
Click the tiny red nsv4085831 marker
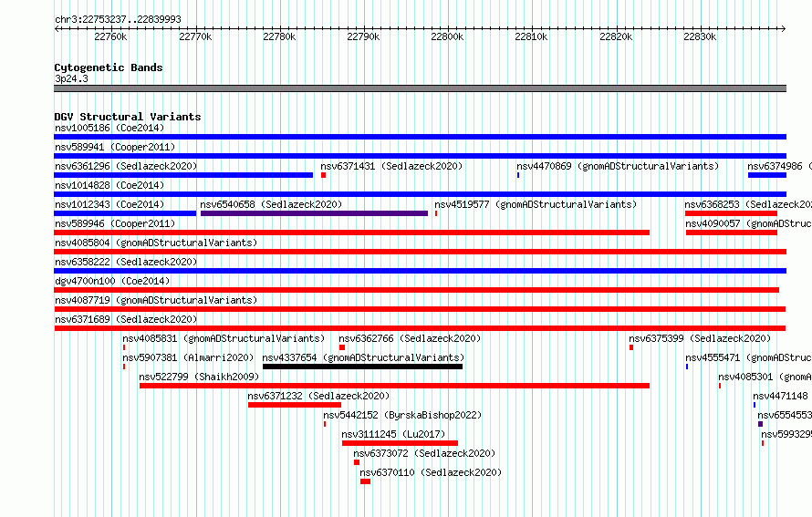[124, 347]
